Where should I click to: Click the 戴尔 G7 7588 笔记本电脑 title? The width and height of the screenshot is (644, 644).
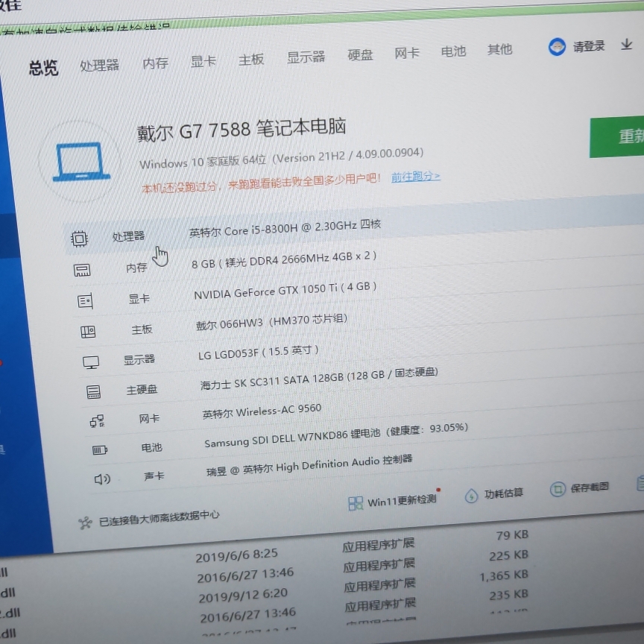point(241,130)
